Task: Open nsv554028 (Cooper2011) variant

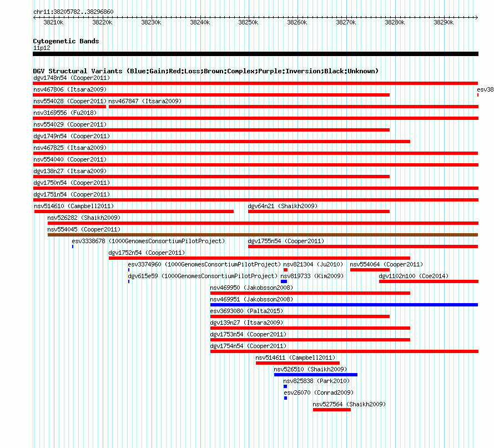Action: click(x=70, y=101)
